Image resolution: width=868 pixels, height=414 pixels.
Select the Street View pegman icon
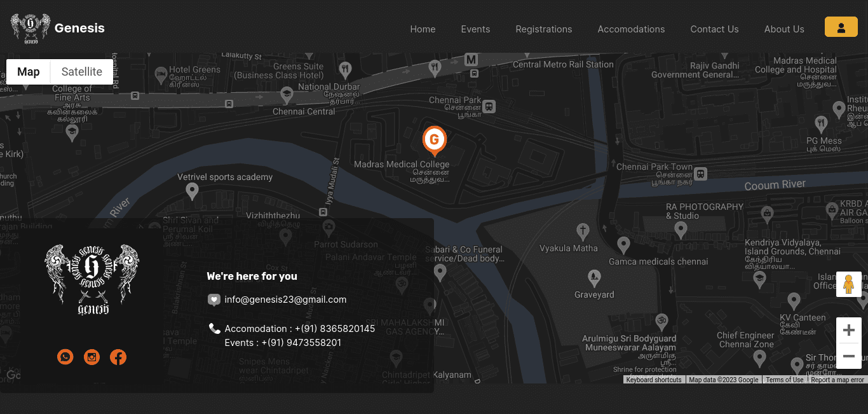tap(848, 284)
